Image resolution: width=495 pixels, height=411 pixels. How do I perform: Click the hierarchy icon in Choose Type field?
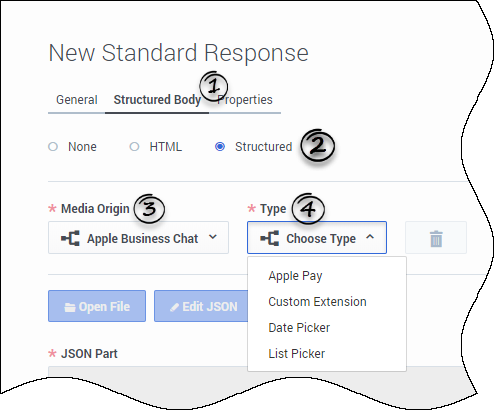pos(270,238)
